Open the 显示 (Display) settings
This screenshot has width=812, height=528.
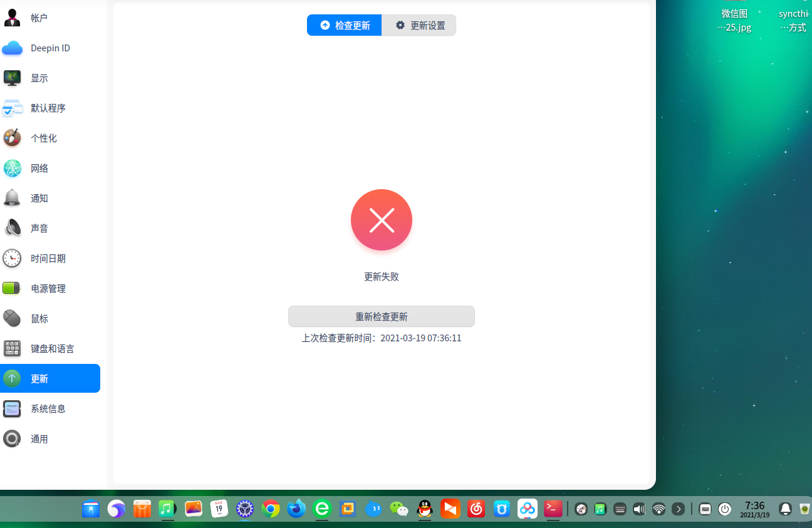[x=50, y=78]
